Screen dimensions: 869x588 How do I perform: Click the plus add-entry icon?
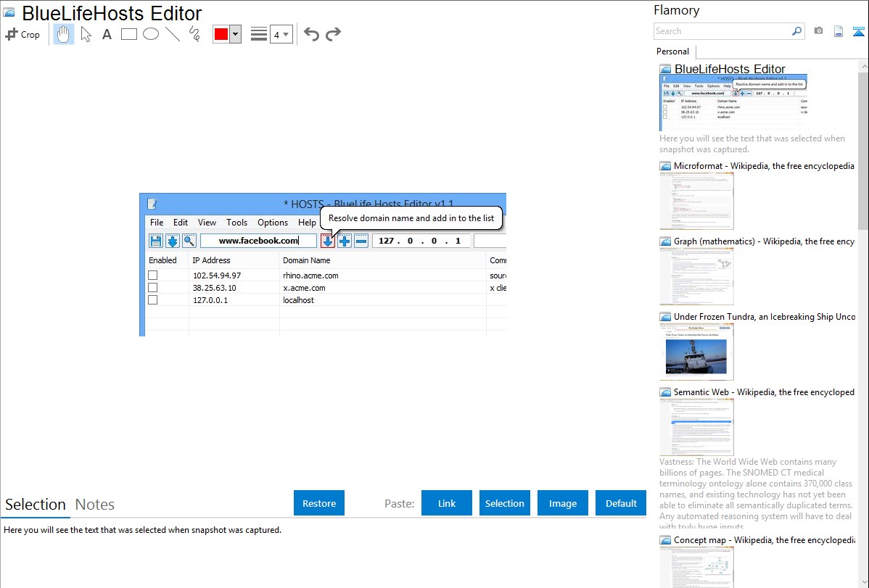[345, 241]
